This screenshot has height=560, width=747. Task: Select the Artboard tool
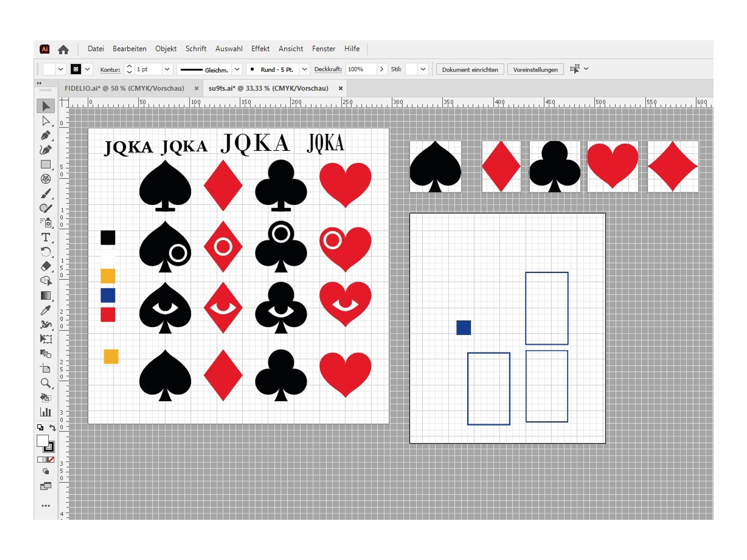tap(46, 368)
